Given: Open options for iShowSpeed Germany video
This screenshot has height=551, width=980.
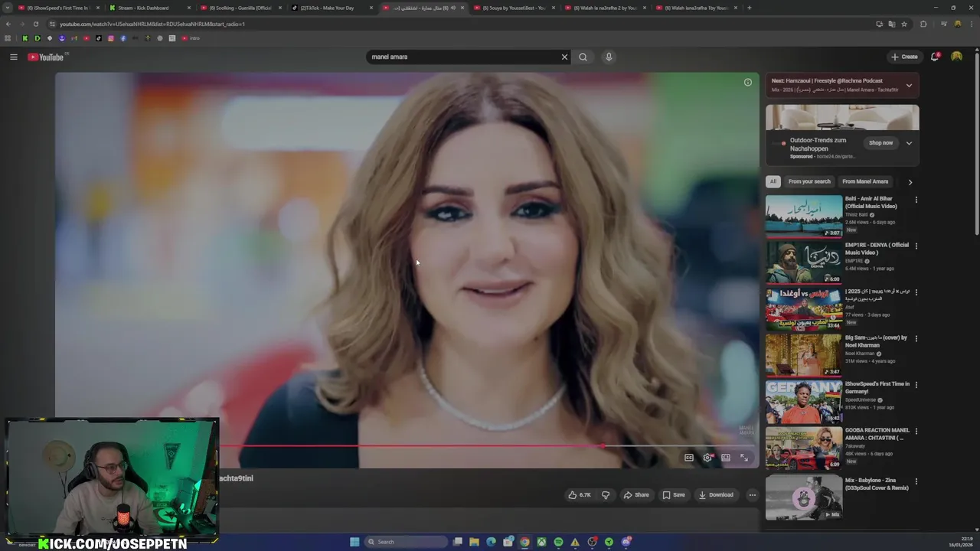Looking at the screenshot, I should pyautogui.click(x=916, y=385).
